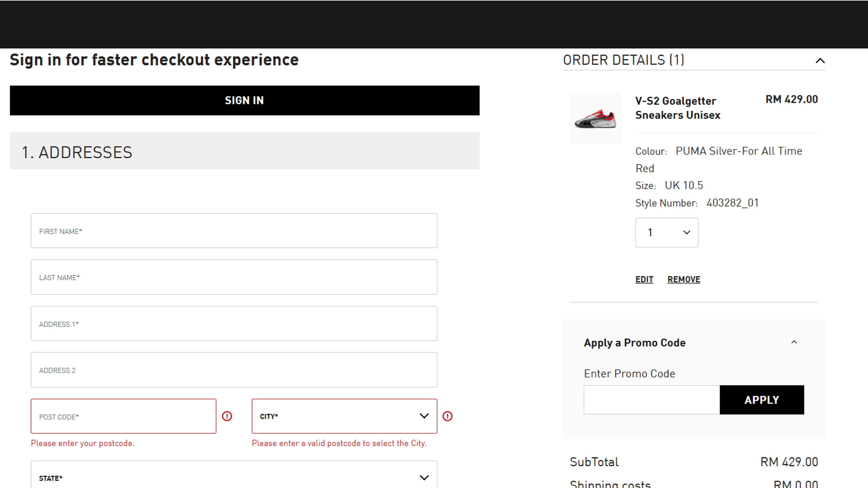Collapse the Apply a Promo Code section
The height and width of the screenshot is (488, 868).
pos(794,342)
